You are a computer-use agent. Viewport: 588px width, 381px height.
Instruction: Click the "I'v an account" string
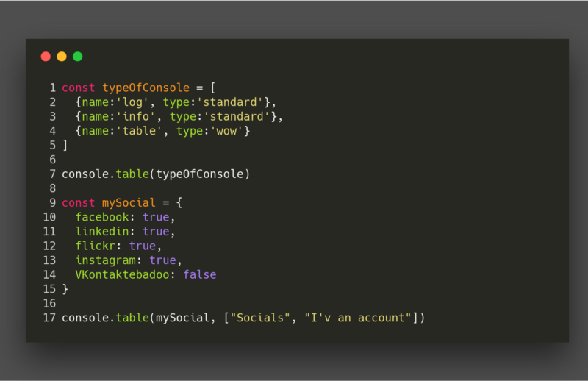tap(358, 318)
